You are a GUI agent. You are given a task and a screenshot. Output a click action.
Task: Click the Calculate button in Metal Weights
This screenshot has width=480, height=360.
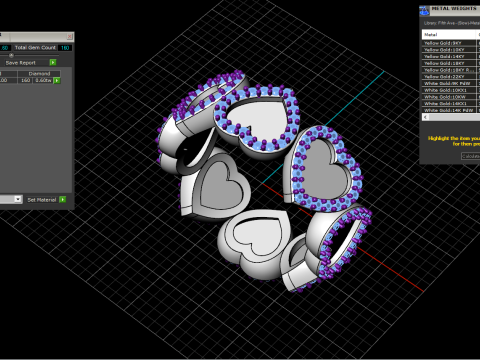[471, 156]
